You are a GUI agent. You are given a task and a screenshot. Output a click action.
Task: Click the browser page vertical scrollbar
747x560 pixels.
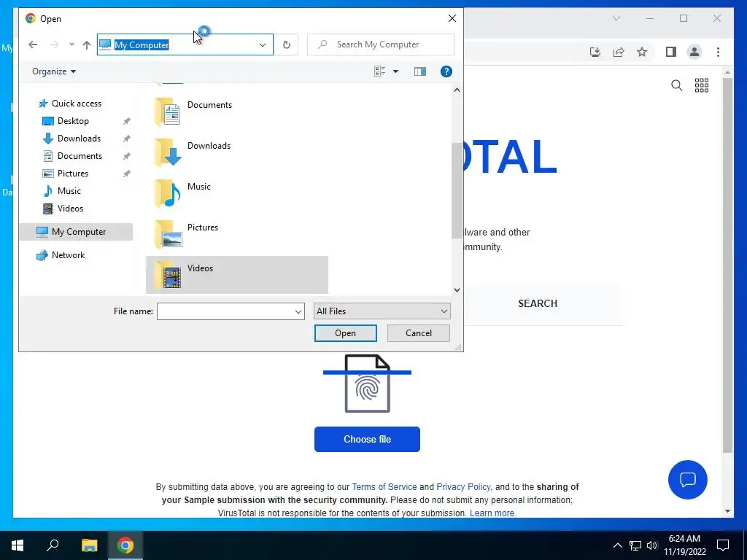pyautogui.click(x=727, y=265)
